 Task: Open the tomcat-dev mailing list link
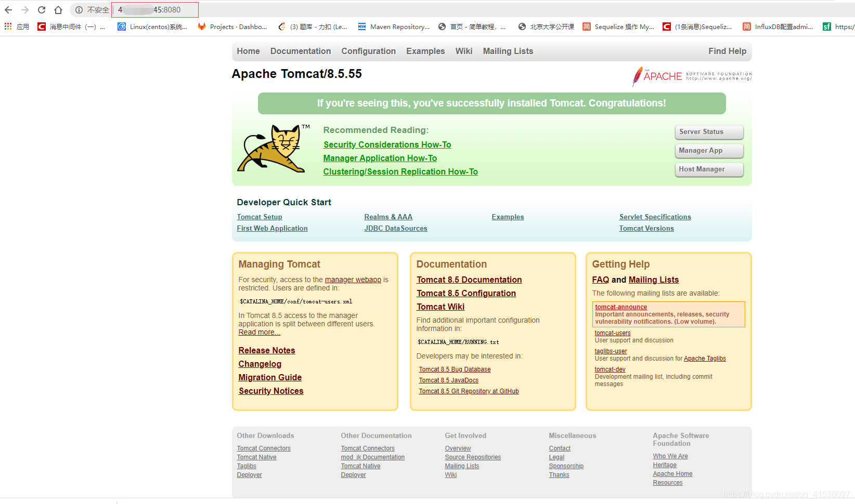point(610,369)
